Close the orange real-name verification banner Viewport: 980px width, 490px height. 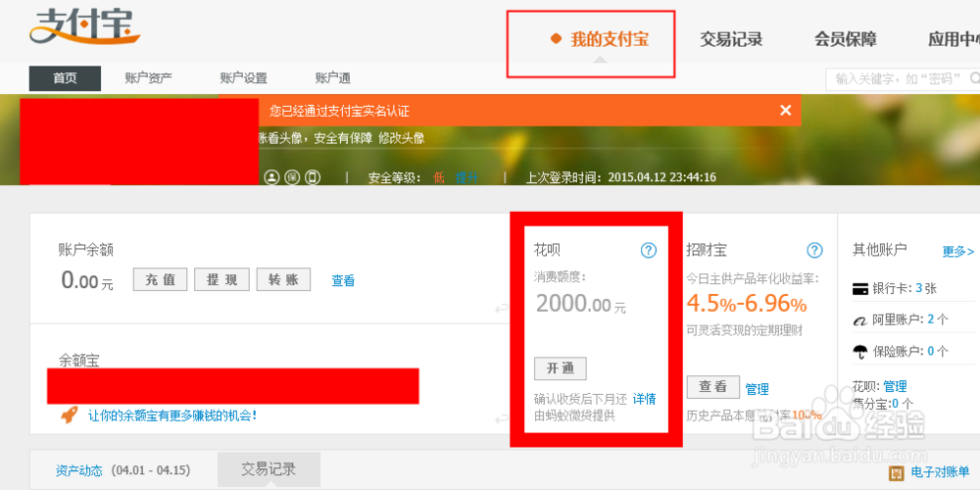786,111
